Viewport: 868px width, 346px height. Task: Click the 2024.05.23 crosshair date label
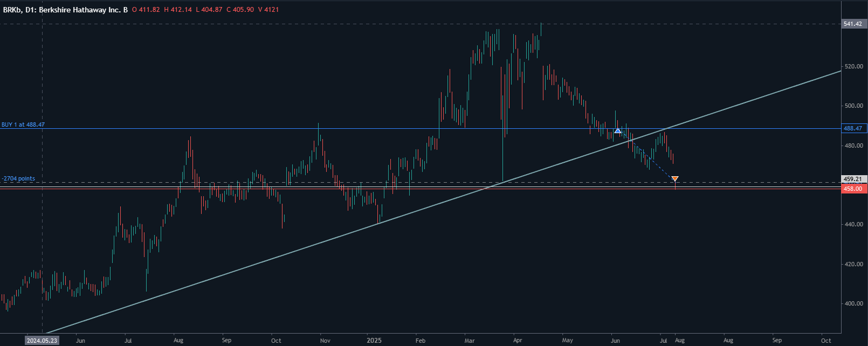click(42, 341)
